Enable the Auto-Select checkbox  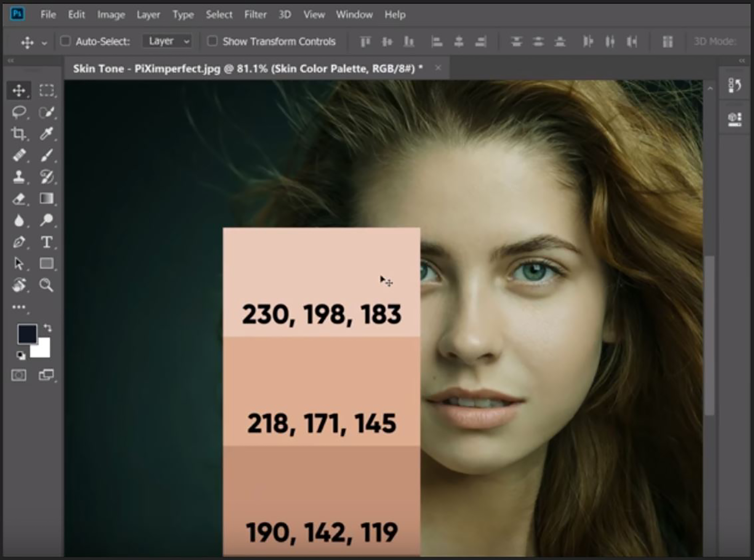coord(65,41)
